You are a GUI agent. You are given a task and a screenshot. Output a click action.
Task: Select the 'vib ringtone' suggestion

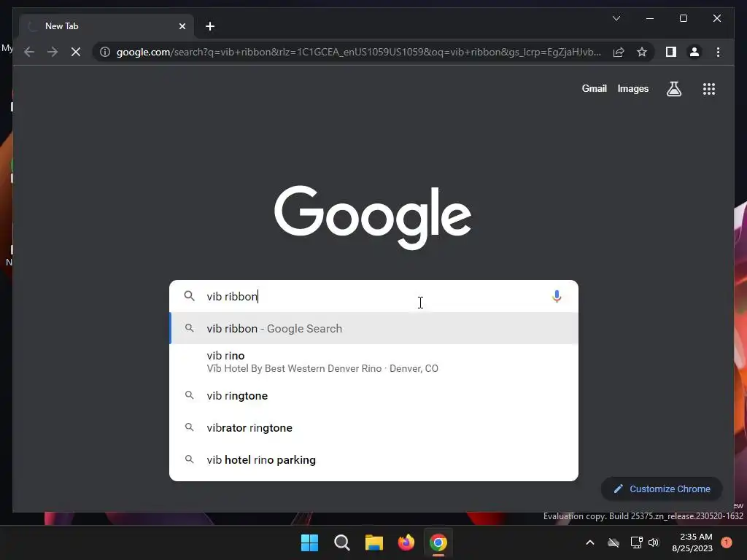point(374,396)
